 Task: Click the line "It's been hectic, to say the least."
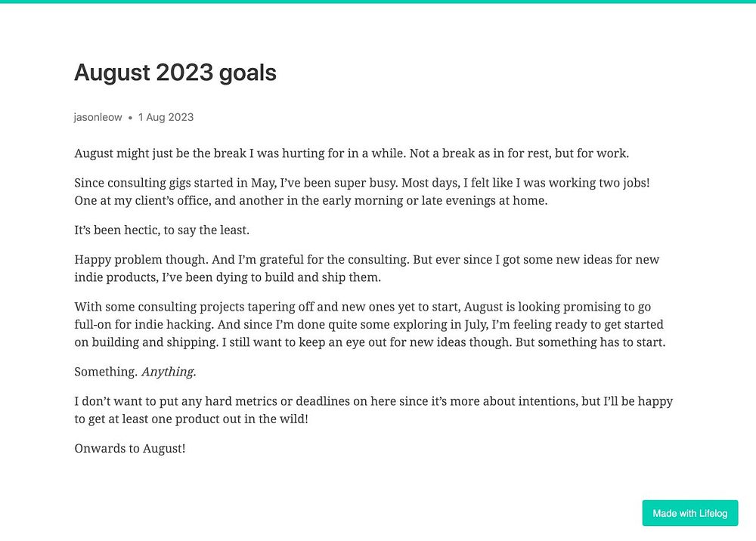tap(162, 230)
